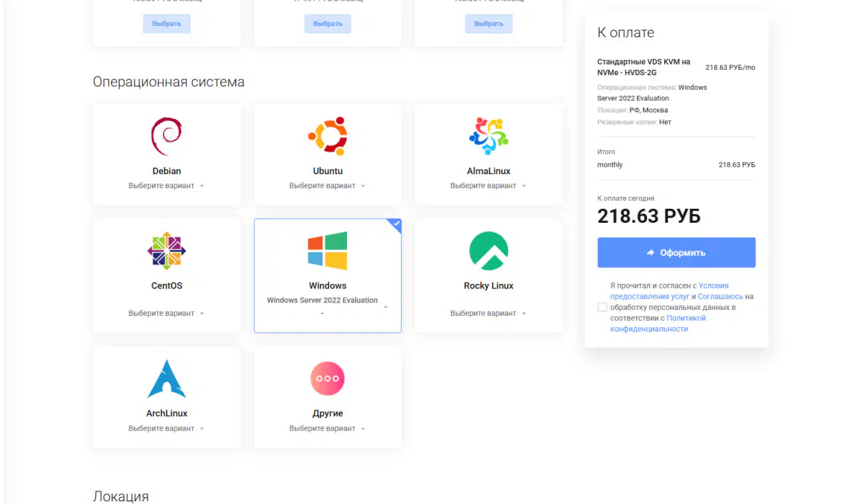Tick the terms agreement checkbox

[602, 307]
